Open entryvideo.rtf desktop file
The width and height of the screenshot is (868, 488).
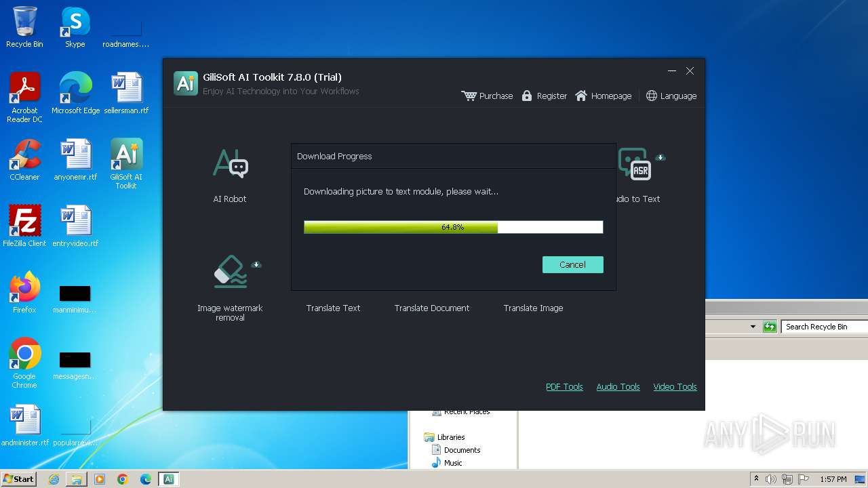click(75, 226)
